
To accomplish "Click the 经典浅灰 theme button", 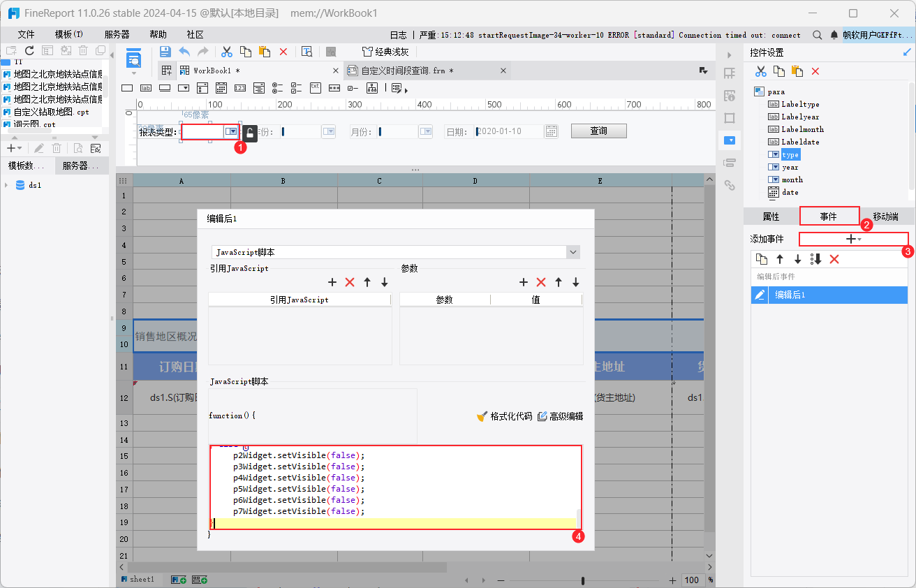I will 385,52.
